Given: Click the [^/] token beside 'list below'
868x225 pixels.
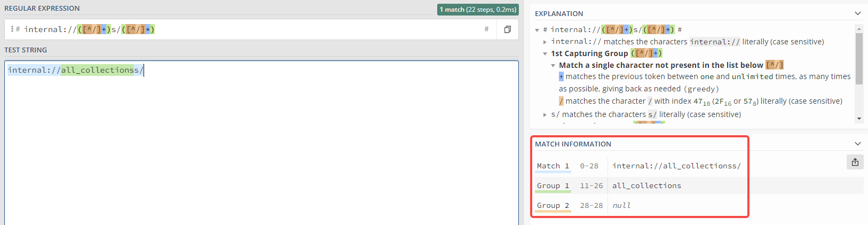Looking at the screenshot, I should 775,65.
